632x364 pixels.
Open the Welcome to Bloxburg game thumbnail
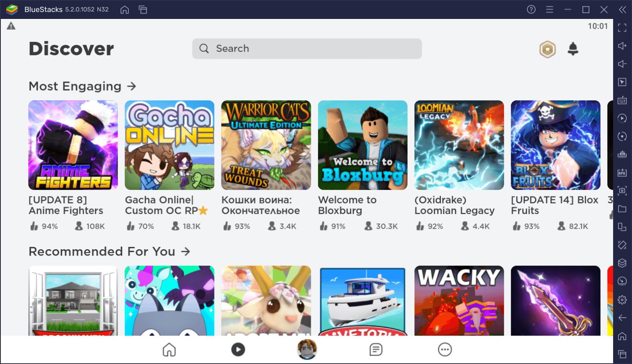click(362, 145)
